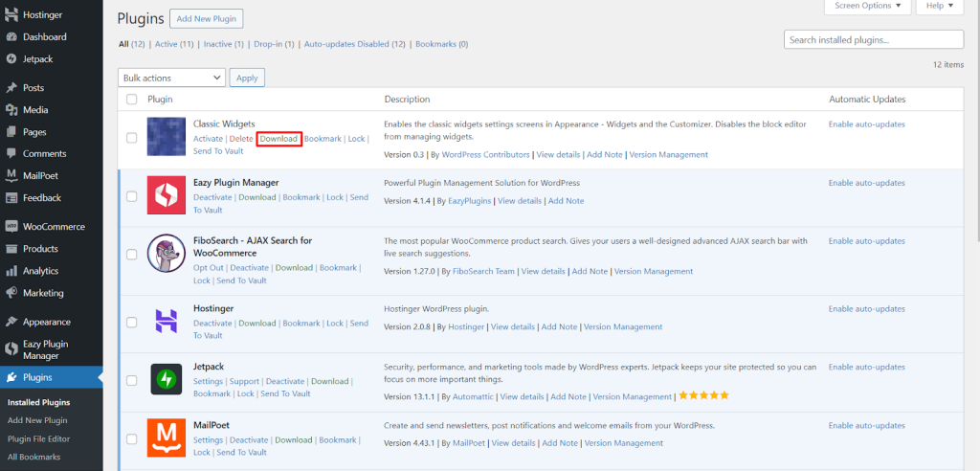Click the MailPoet orange M logo

(x=167, y=437)
